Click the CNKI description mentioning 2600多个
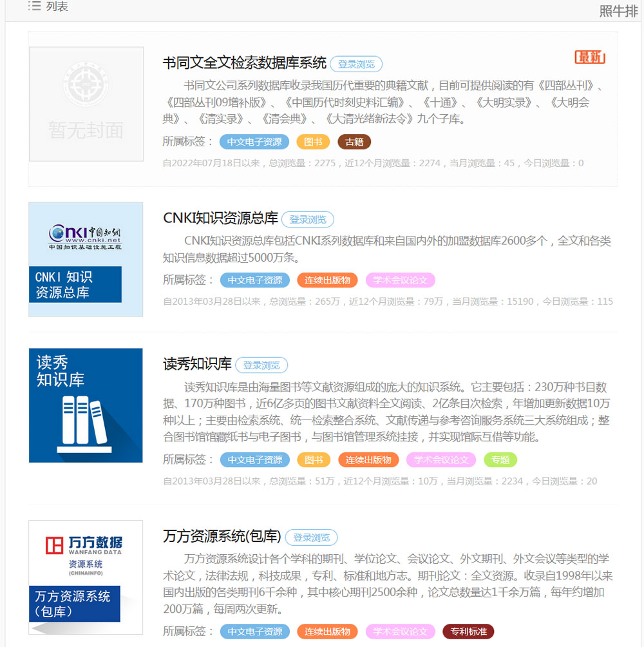The width and height of the screenshot is (644, 647). pyautogui.click(x=387, y=249)
